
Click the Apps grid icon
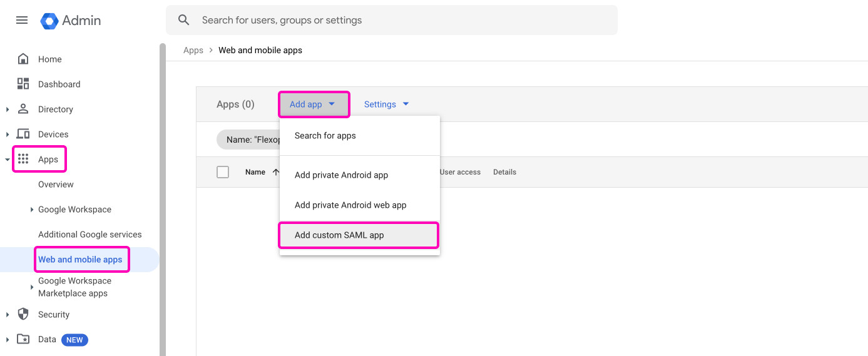click(23, 159)
